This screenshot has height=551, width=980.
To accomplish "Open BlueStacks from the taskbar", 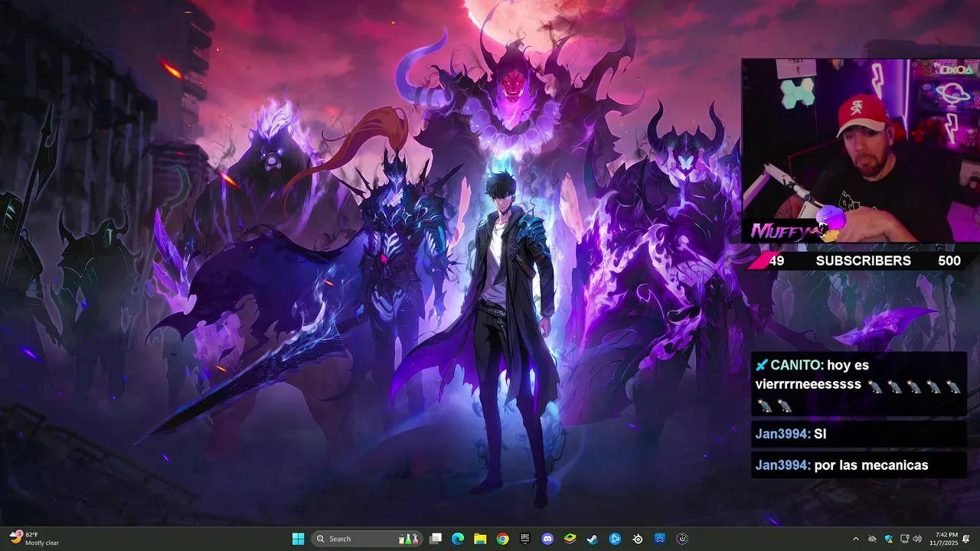I will coord(570,539).
